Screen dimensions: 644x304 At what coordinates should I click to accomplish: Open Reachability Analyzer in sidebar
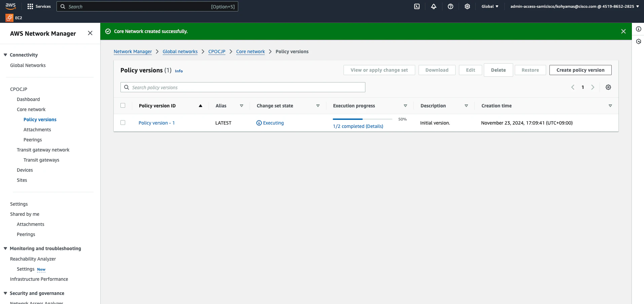(33, 259)
